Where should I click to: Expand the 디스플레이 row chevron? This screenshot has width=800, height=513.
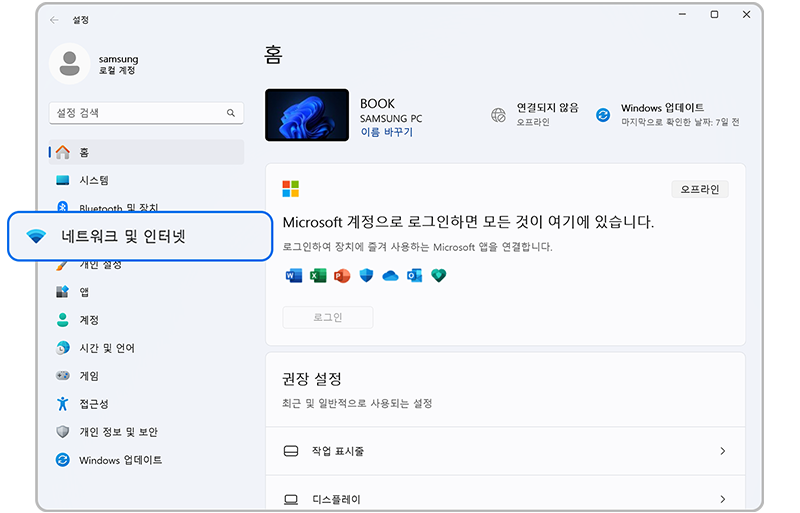click(x=722, y=499)
